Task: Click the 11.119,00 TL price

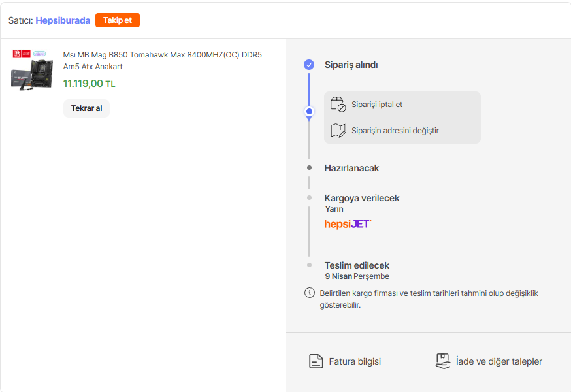Action: 90,84
